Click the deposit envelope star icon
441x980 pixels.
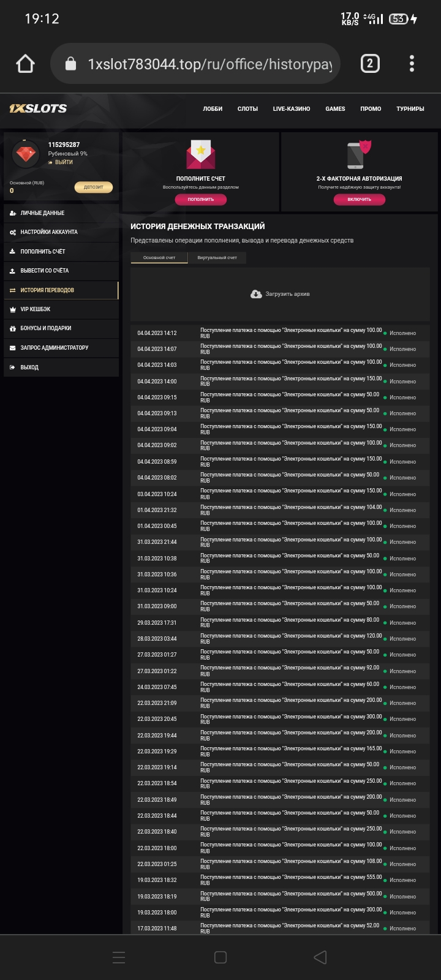[201, 155]
